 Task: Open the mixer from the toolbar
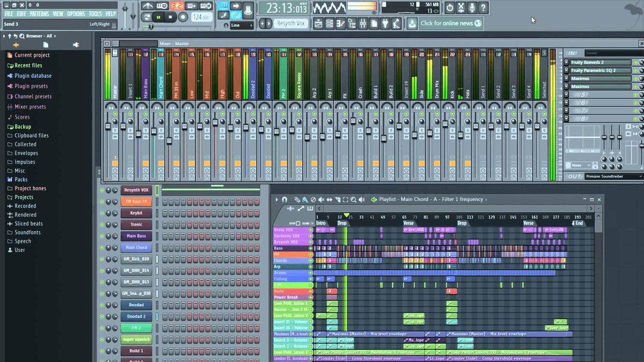pyautogui.click(x=362, y=24)
